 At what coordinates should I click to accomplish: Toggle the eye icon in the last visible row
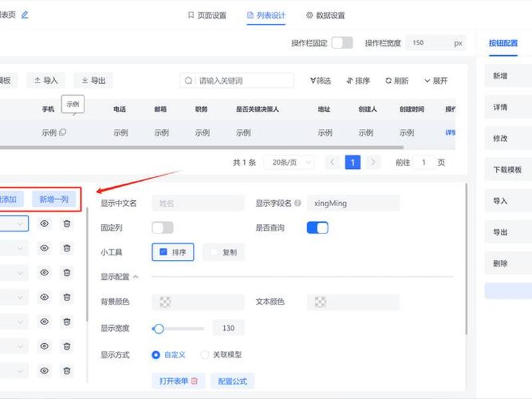(x=45, y=370)
